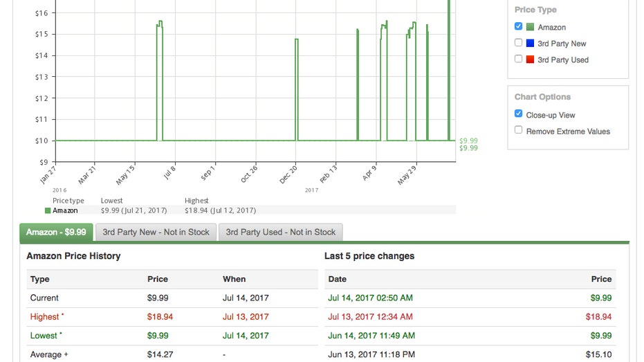Viewport: 644px width, 362px height.
Task: Click the Type column header
Action: [x=40, y=279]
